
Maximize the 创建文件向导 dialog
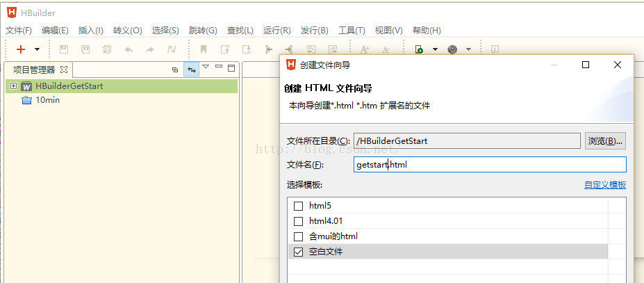(586, 65)
